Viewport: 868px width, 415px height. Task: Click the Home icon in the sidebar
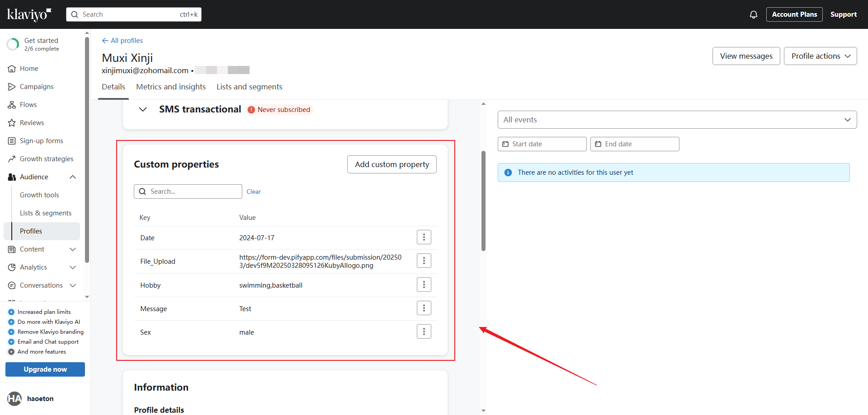(x=12, y=69)
